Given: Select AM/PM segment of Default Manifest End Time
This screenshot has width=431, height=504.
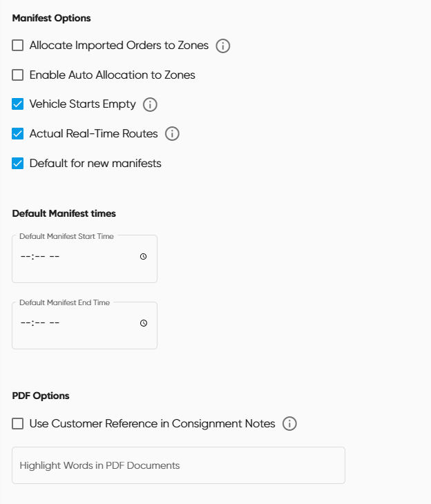Looking at the screenshot, I should click(55, 323).
